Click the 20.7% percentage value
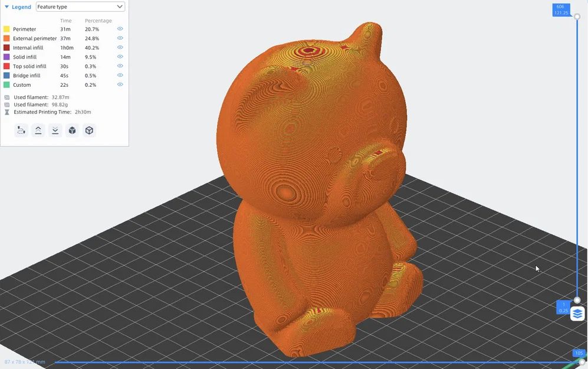 92,29
